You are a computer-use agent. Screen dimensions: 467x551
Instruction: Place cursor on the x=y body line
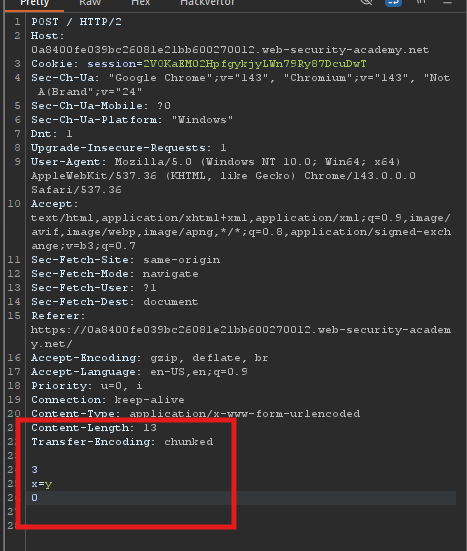41,484
